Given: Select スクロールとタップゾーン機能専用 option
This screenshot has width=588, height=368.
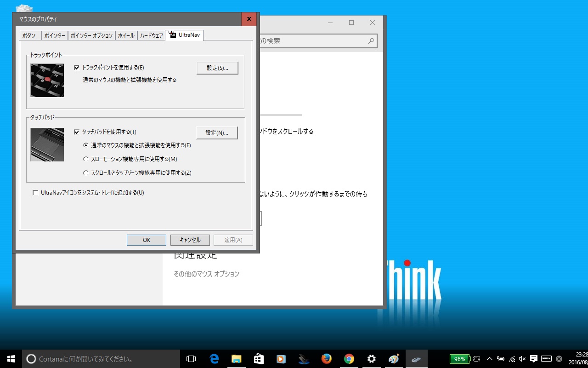Looking at the screenshot, I should (x=85, y=173).
